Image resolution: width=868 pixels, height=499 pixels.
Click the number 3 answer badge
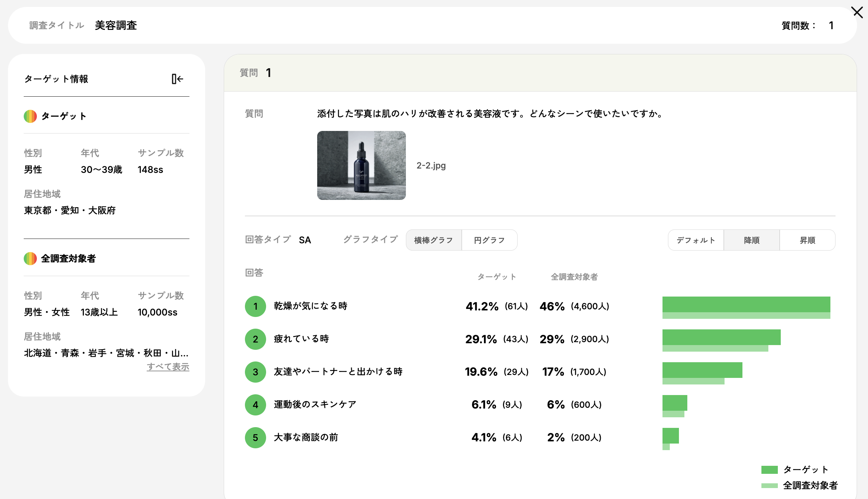click(x=255, y=372)
